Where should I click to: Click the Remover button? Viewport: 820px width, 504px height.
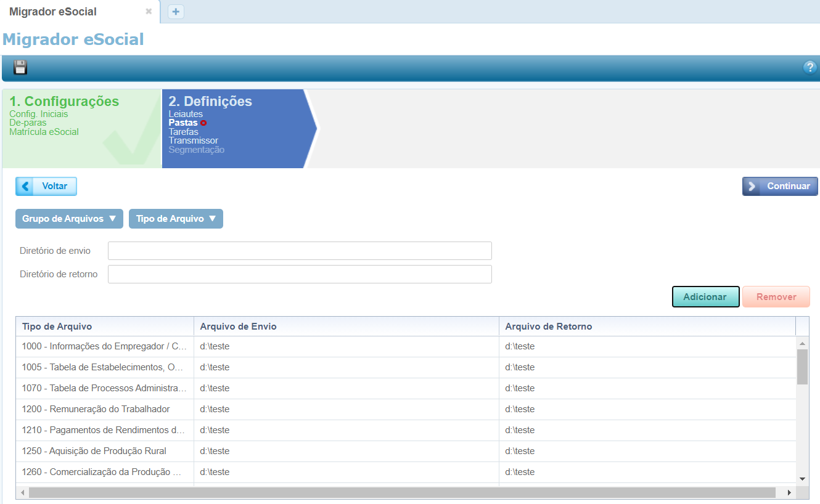pos(776,297)
